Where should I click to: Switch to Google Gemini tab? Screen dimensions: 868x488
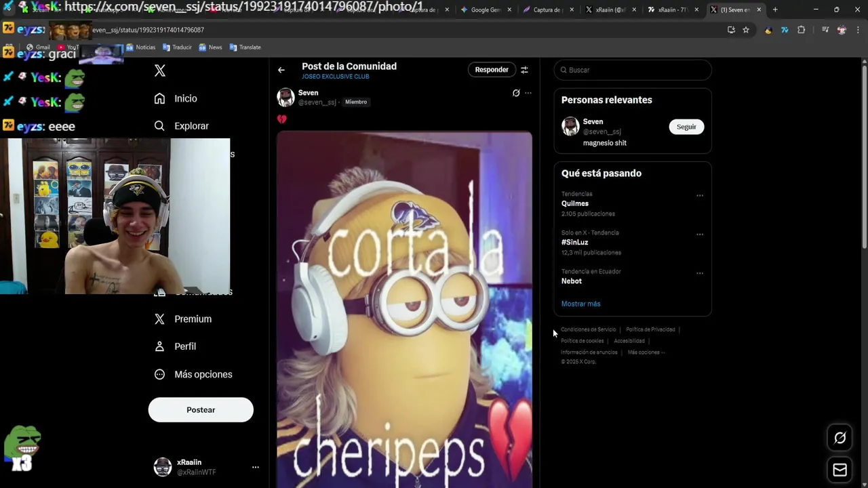coord(486,9)
